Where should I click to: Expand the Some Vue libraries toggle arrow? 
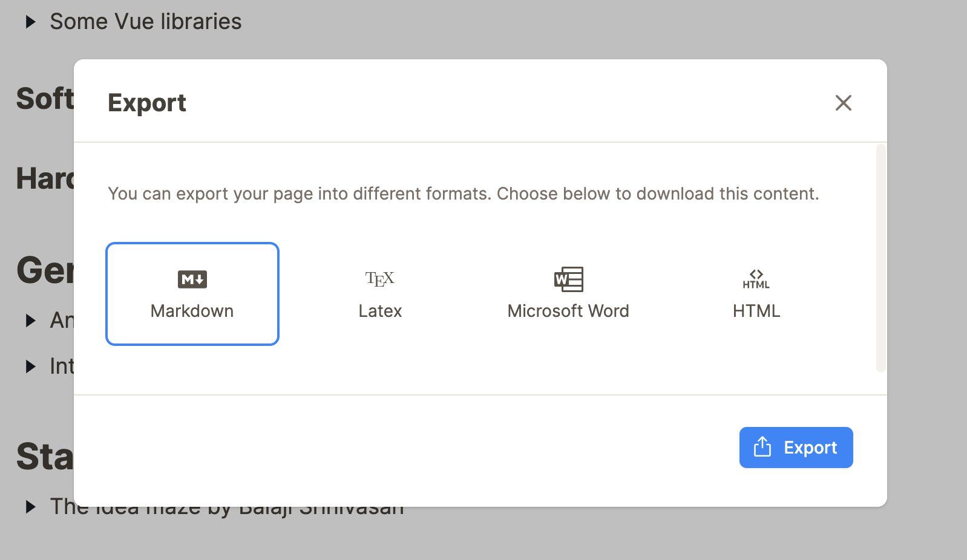click(x=30, y=22)
